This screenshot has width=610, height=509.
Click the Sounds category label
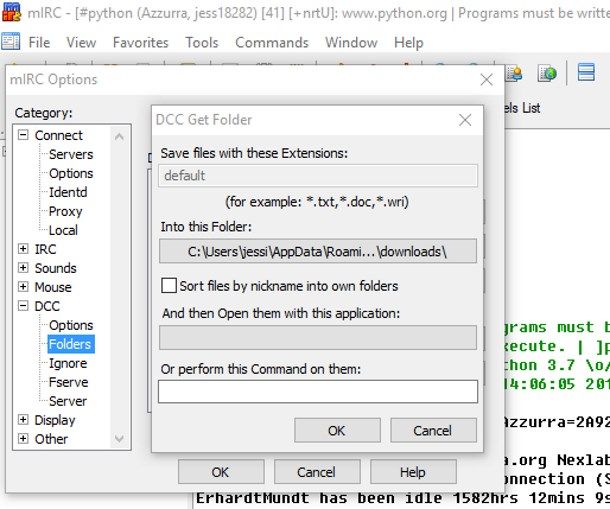click(x=55, y=268)
